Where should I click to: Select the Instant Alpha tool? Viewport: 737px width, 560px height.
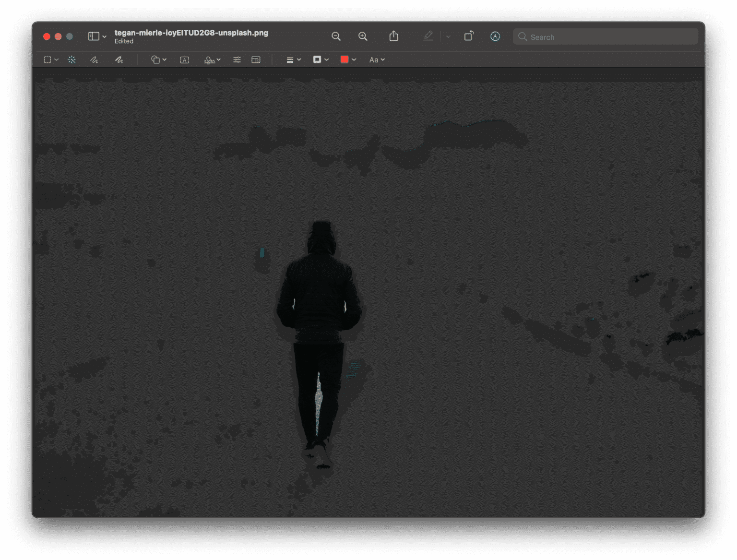point(72,60)
